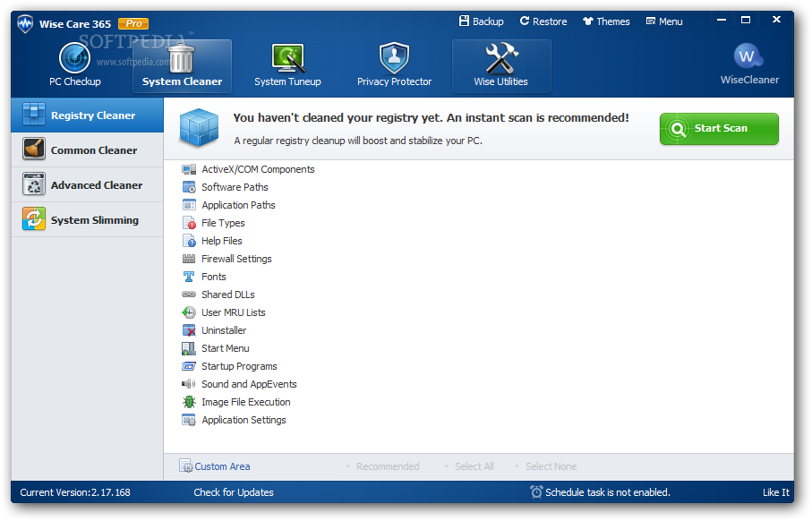Switch to Common Cleaner tab
This screenshot has height=521, width=812.
click(88, 149)
